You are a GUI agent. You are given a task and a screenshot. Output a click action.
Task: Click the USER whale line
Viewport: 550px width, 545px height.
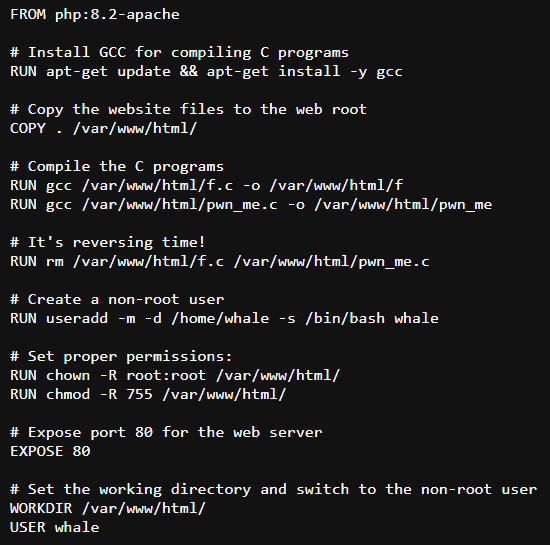coord(55,527)
